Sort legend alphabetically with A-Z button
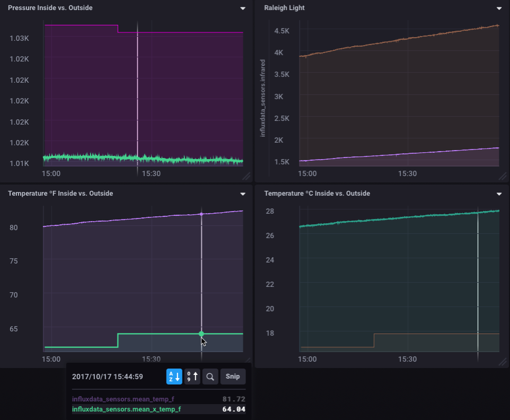510x420 pixels. tap(174, 377)
